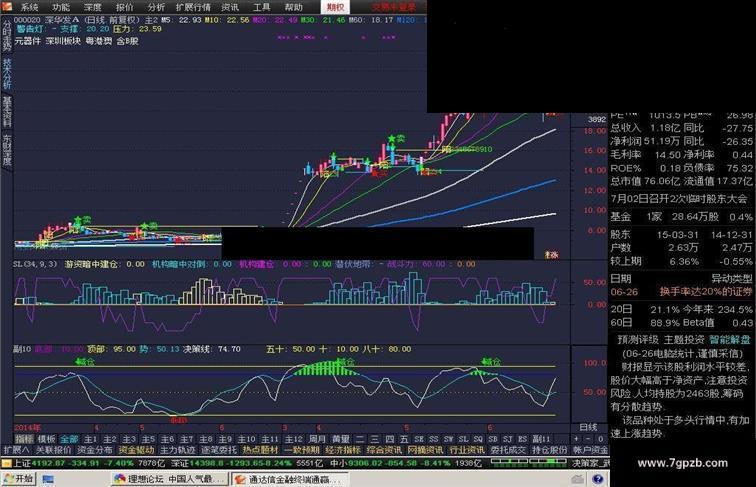Click the 日线 period label
The width and height of the screenshot is (756, 487).
588,427
